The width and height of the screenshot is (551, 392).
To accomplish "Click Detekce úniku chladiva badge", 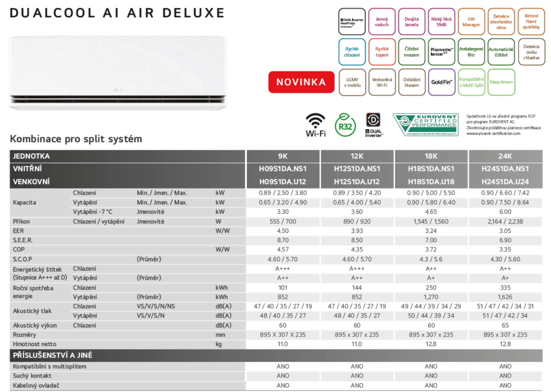I will [531, 52].
